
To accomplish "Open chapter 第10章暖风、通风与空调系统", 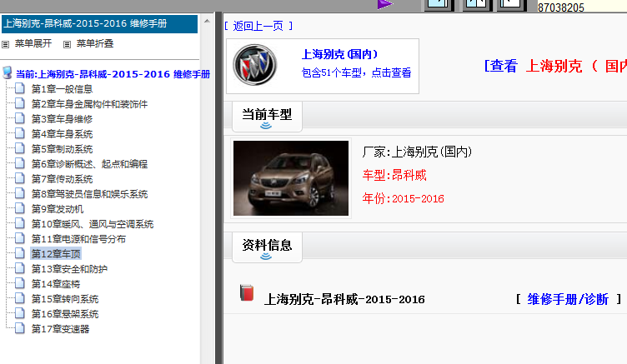I will pos(93,224).
